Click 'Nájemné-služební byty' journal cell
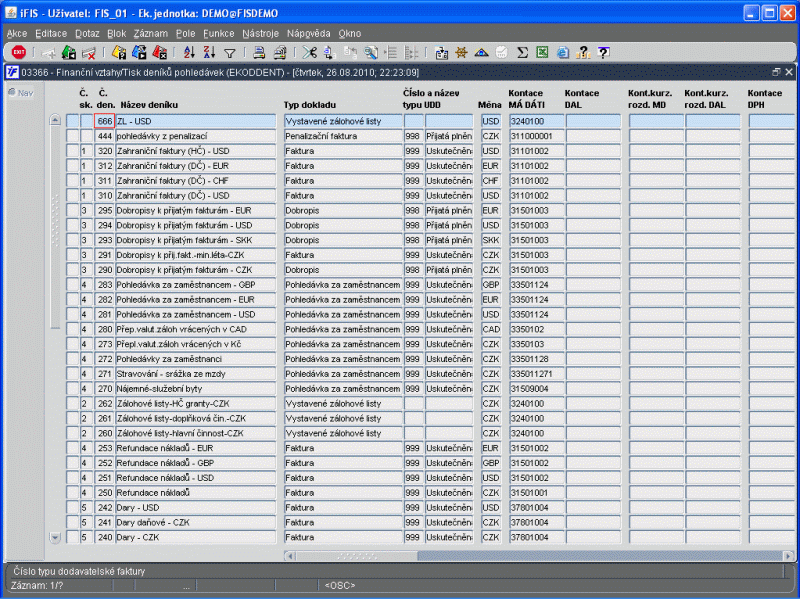This screenshot has height=599, width=800. [195, 389]
